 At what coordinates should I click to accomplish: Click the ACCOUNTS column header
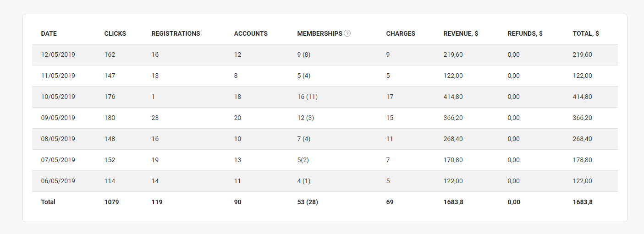point(251,33)
